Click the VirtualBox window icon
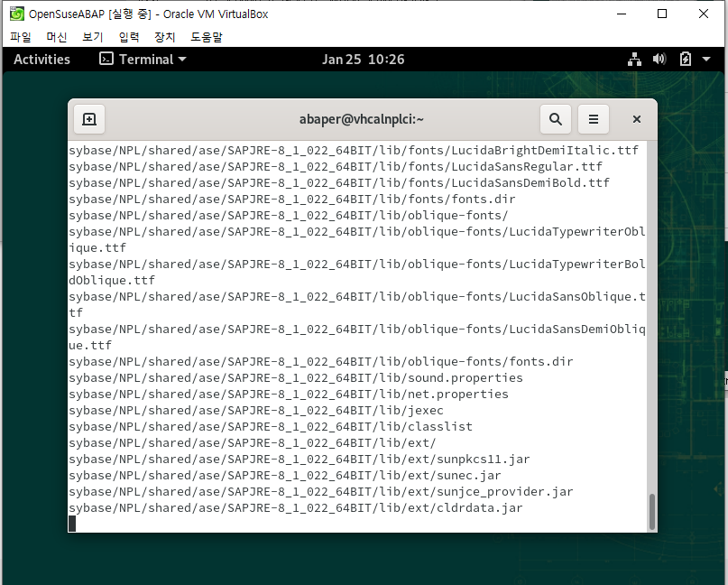 [x=17, y=14]
